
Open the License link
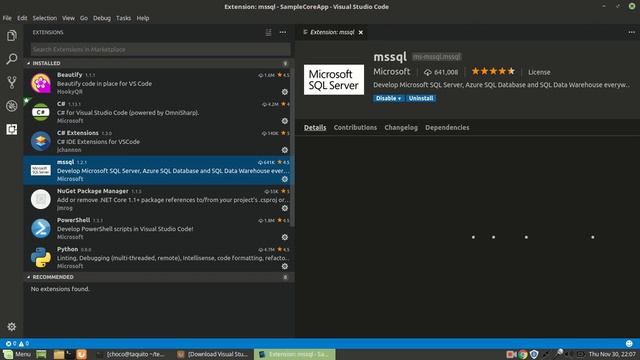pos(539,72)
